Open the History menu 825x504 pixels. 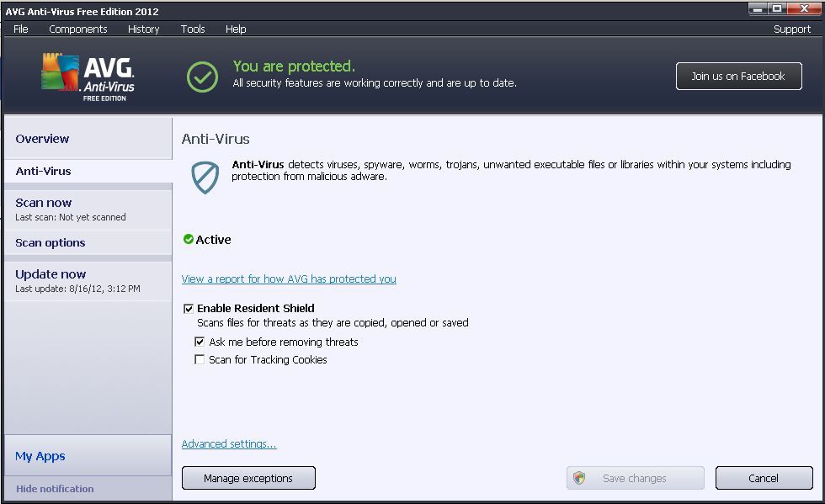tap(144, 29)
